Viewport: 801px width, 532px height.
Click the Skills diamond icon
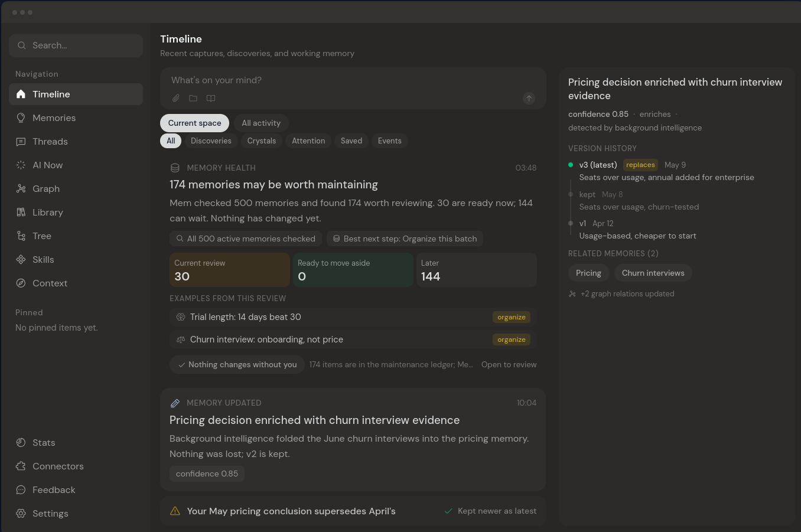(x=21, y=259)
